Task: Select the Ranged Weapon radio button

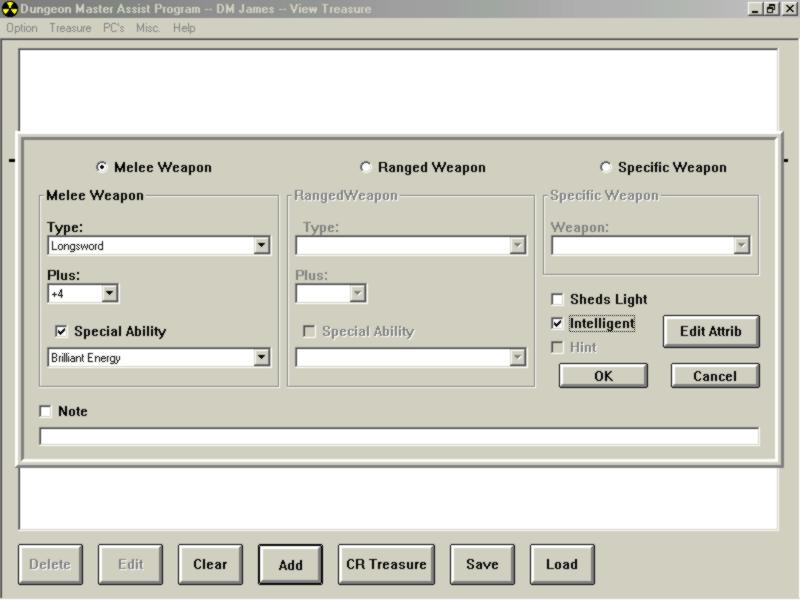Action: [365, 168]
